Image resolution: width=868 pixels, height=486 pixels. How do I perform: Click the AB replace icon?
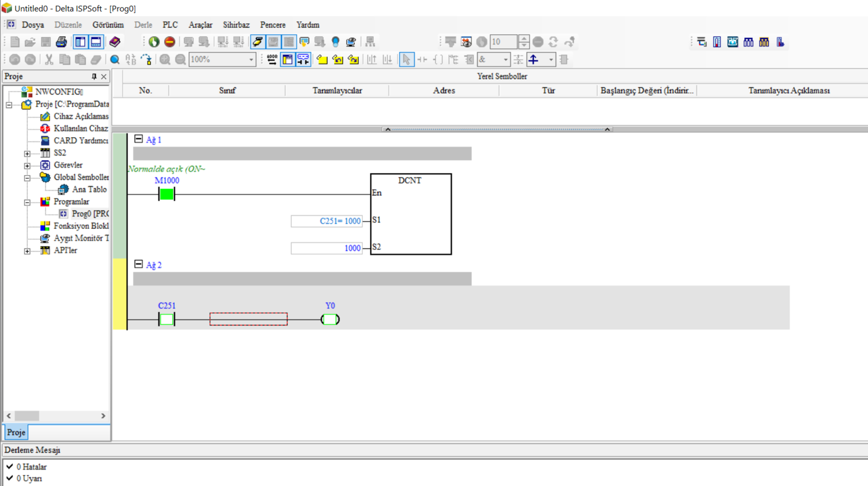click(x=130, y=60)
